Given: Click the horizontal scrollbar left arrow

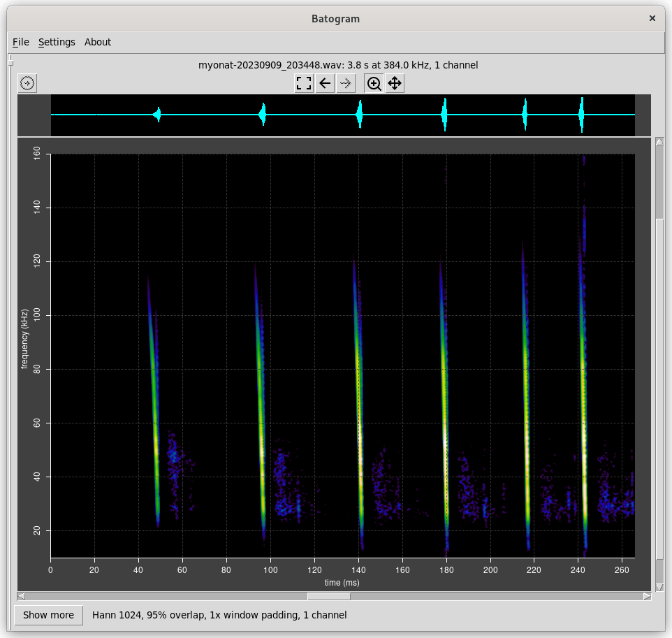Looking at the screenshot, I should point(22,596).
